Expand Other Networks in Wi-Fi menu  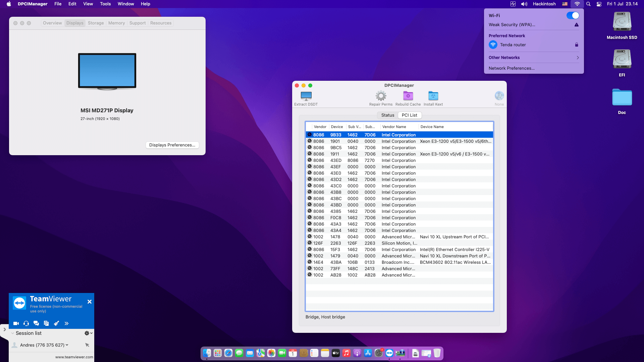click(534, 58)
